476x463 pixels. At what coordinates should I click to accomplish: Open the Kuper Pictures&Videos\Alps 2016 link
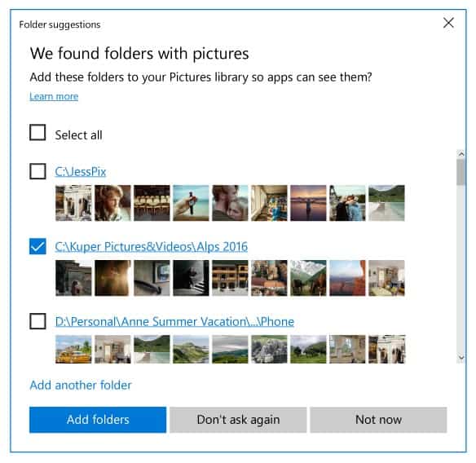[x=151, y=246]
